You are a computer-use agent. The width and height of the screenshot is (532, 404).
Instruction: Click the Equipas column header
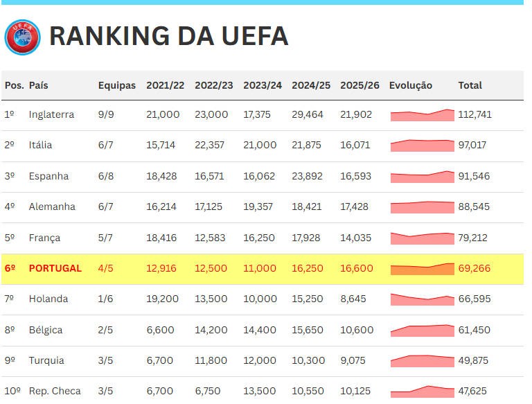pos(116,85)
